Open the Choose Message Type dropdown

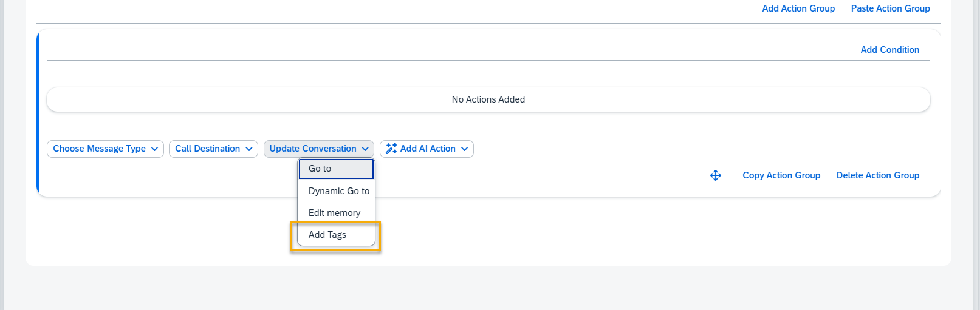[99, 149]
